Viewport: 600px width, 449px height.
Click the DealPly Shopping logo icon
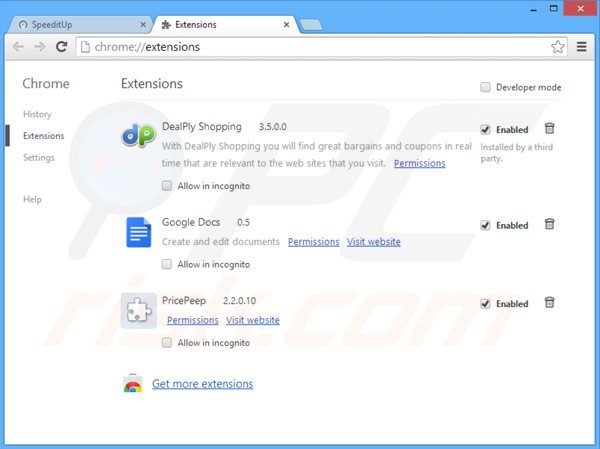[x=139, y=135]
